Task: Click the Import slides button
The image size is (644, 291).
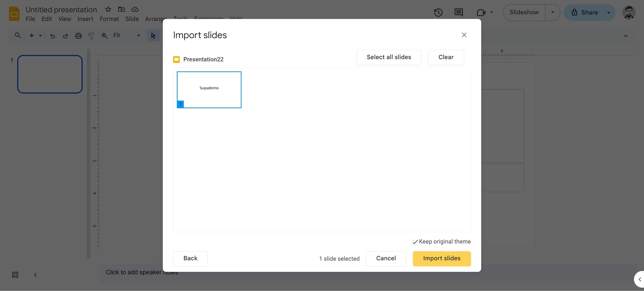Action: tap(441, 258)
